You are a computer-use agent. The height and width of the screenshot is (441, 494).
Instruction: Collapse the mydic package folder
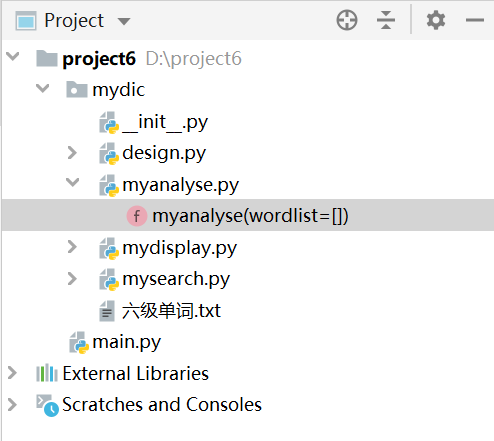click(43, 88)
